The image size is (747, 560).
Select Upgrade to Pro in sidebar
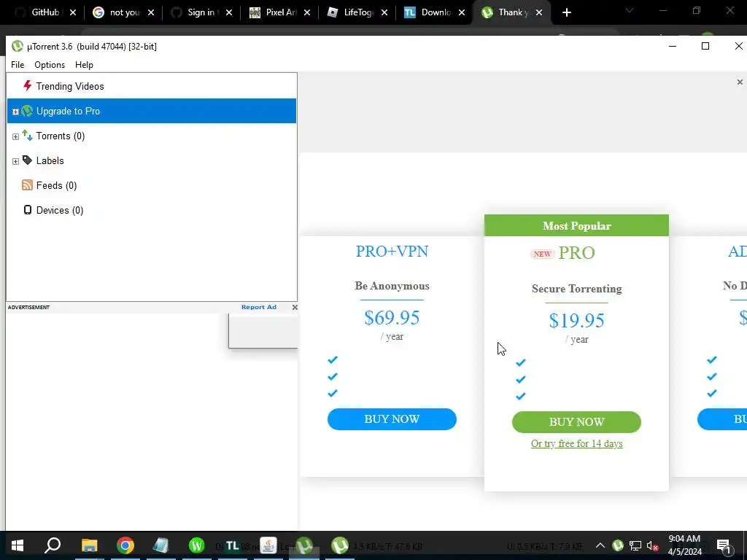152,111
